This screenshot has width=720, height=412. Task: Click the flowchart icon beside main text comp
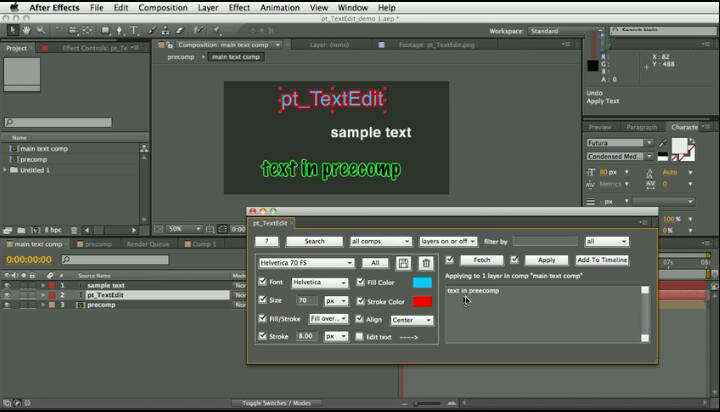144,148
